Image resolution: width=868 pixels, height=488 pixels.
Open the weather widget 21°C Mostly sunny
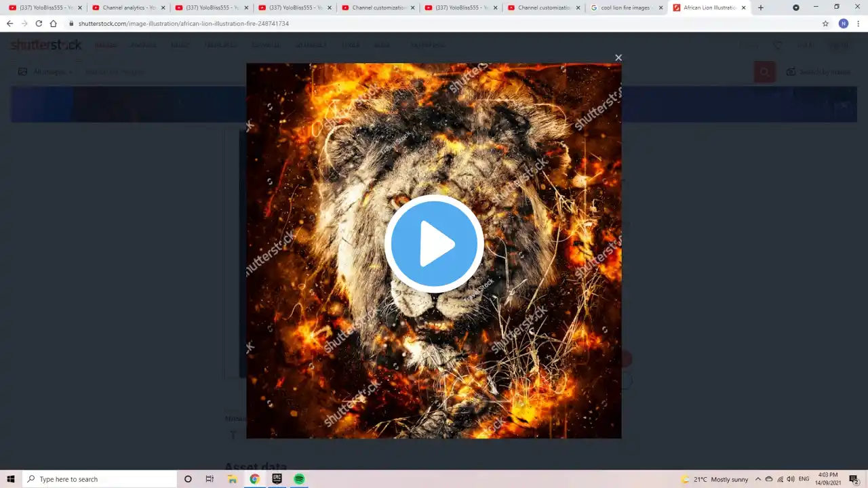tap(715, 479)
